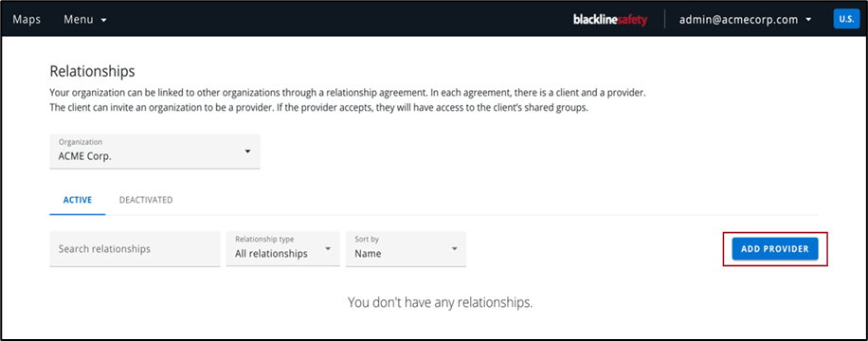
Task: Click the ADD PROVIDER button
Action: pyautogui.click(x=775, y=249)
